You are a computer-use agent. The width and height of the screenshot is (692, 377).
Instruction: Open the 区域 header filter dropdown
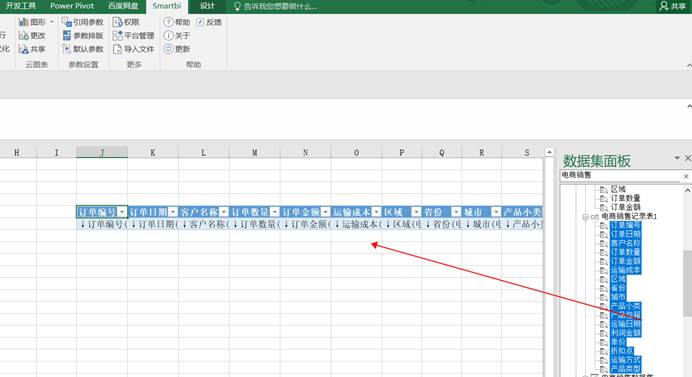[416, 212]
